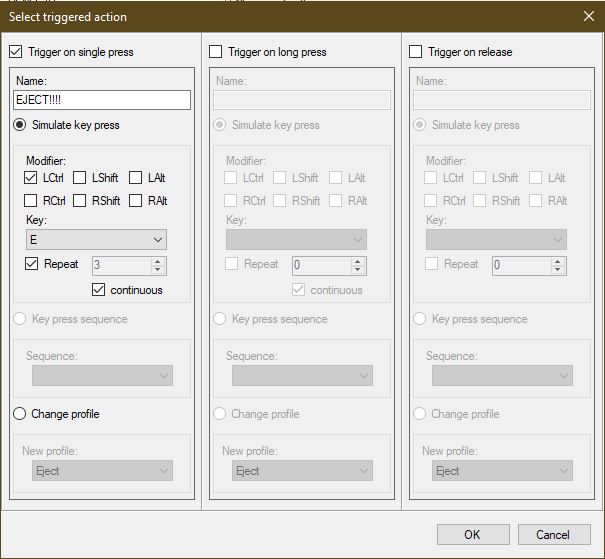Toggle RCtrl modifier in release panel
Screen dimensions: 605x559
point(430,201)
